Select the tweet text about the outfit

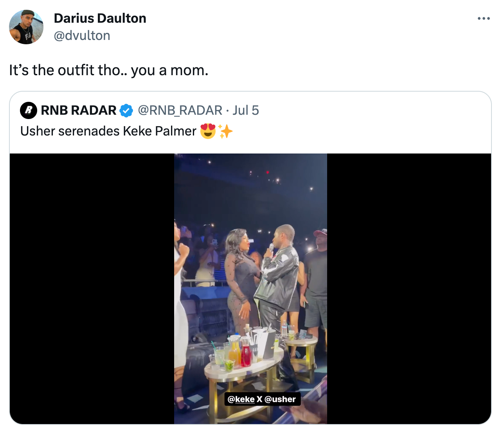[108, 70]
